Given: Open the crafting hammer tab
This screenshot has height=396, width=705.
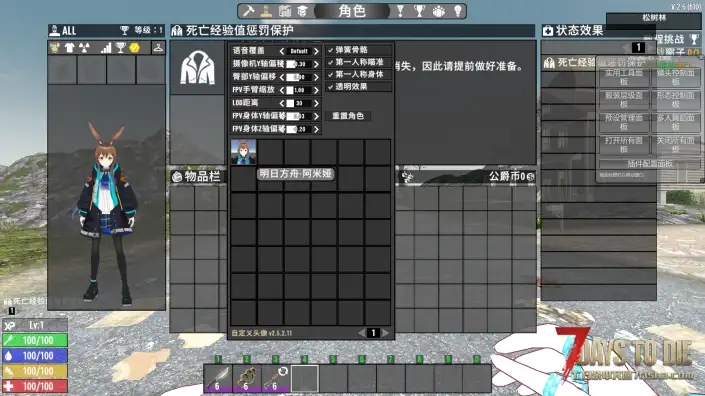Looking at the screenshot, I should pos(248,11).
